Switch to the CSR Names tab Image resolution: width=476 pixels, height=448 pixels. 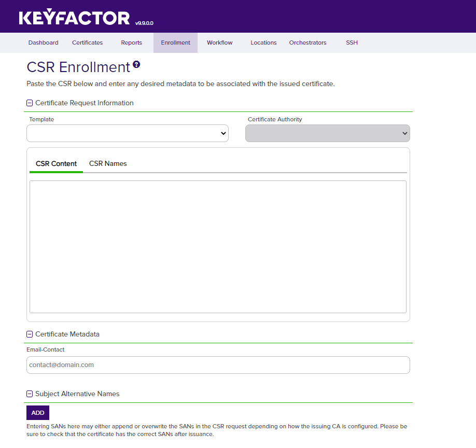tap(108, 164)
